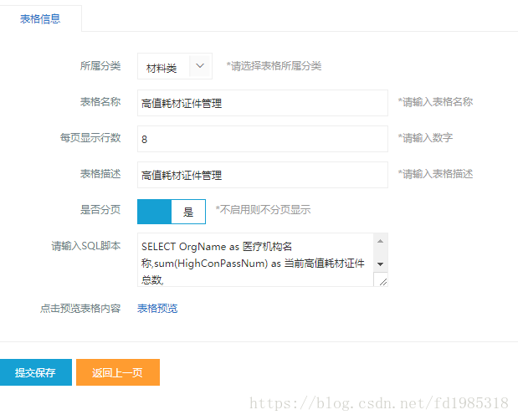
Task: Focus the 表格名称 input field
Action: (x=263, y=103)
